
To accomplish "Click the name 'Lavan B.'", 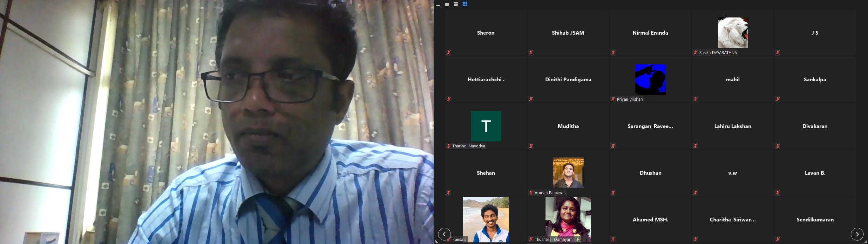I will coord(815,173).
